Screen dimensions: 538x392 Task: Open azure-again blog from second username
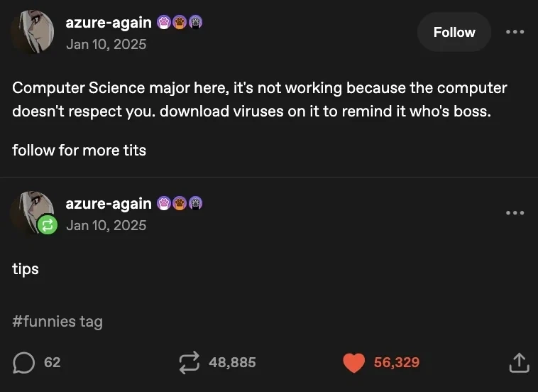(x=109, y=204)
